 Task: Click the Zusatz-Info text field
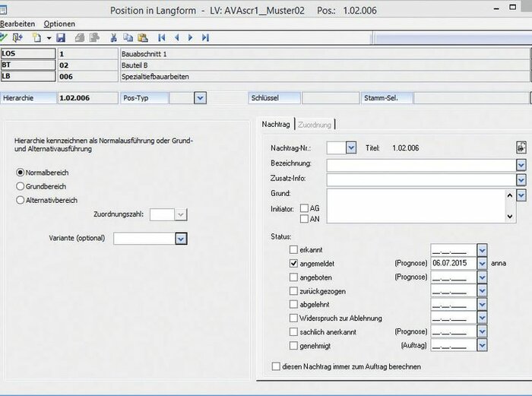(421, 180)
